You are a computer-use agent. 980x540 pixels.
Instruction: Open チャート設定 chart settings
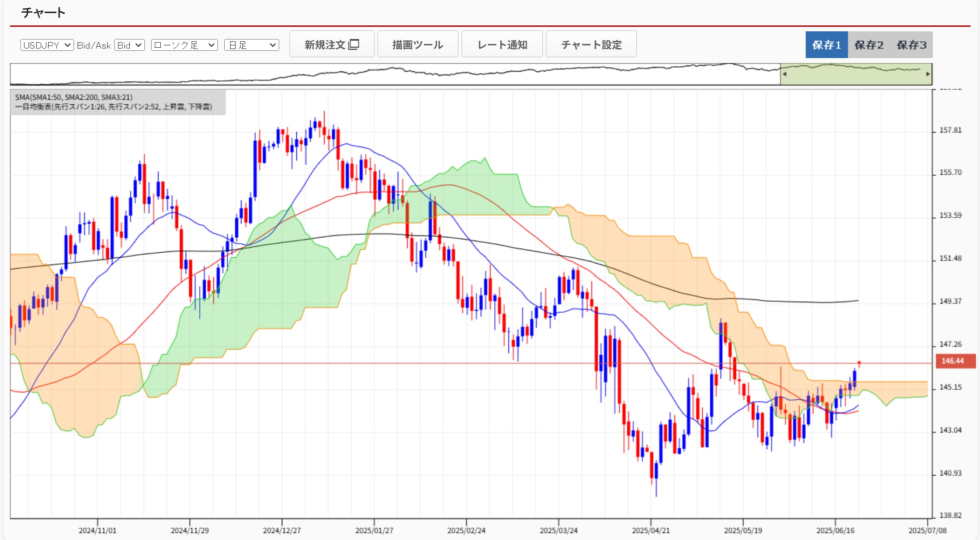pyautogui.click(x=591, y=44)
